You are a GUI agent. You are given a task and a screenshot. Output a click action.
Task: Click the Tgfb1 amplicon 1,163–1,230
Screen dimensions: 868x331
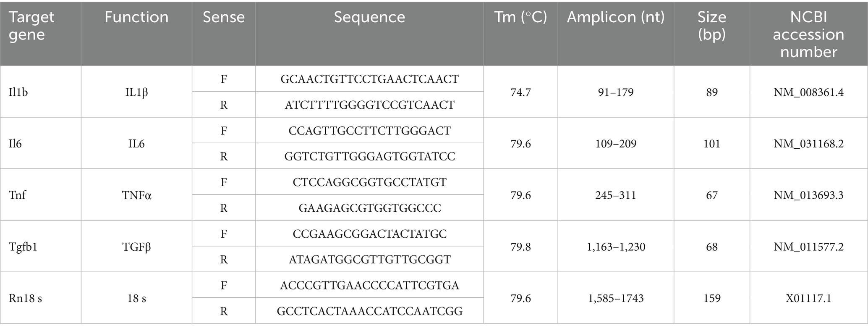click(x=616, y=247)
